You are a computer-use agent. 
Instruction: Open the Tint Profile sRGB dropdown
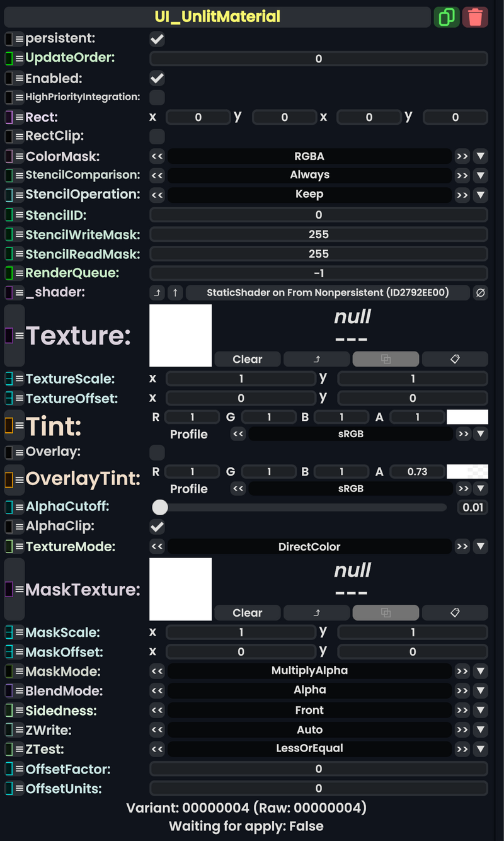[x=481, y=433]
